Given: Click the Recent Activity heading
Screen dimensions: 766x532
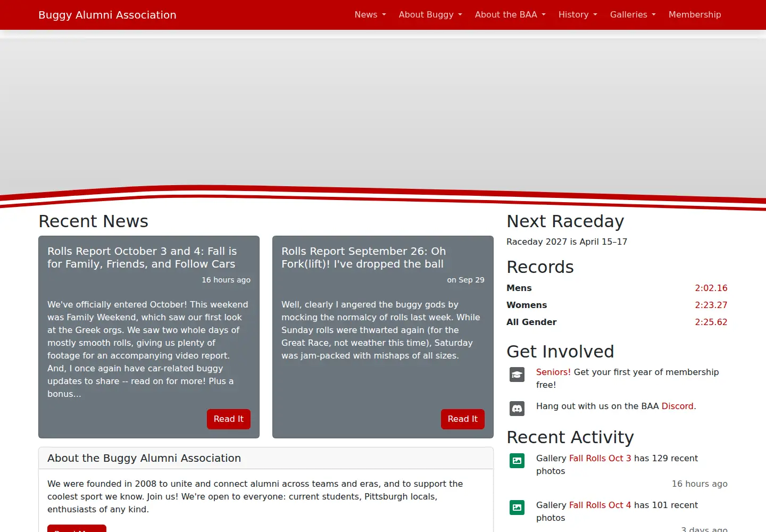Looking at the screenshot, I should tap(570, 437).
